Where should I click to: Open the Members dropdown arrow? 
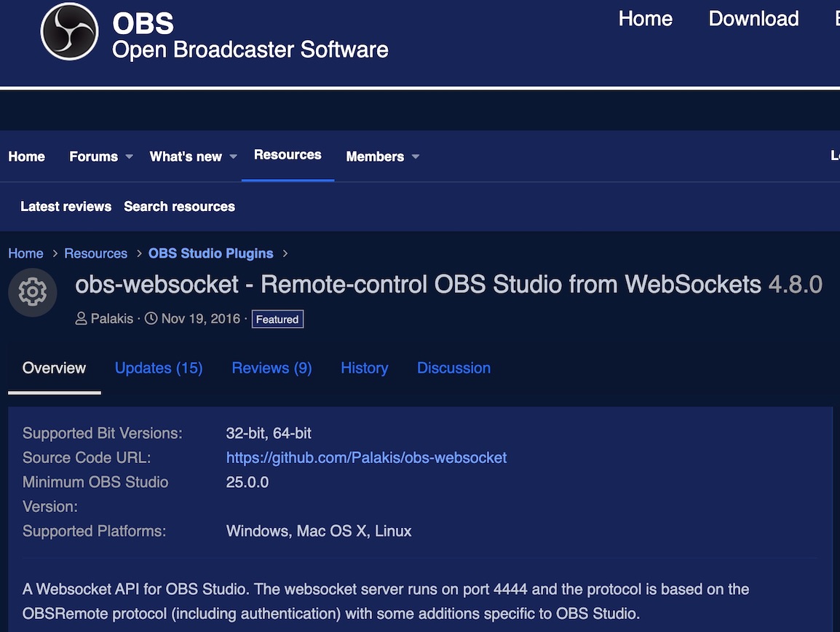(x=415, y=157)
